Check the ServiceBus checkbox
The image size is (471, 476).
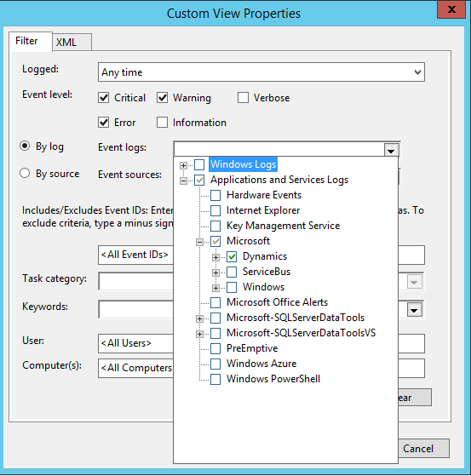coord(232,272)
